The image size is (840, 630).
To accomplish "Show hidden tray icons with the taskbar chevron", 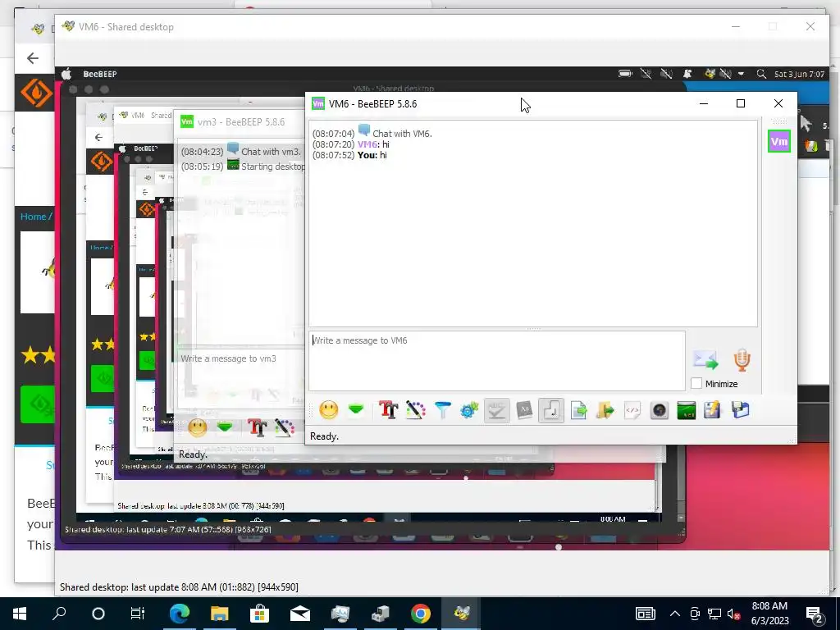I will (x=675, y=614).
